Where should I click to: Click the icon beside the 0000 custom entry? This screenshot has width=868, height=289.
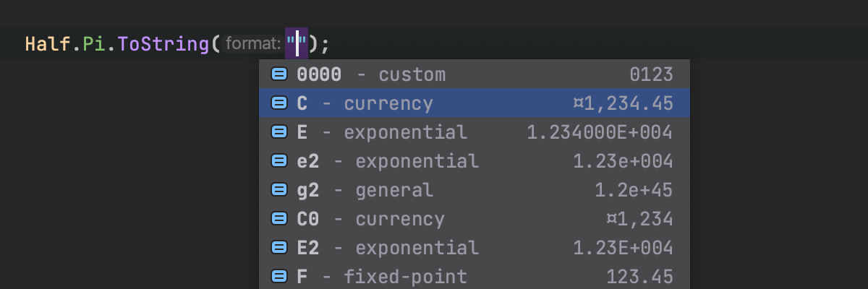point(279,74)
